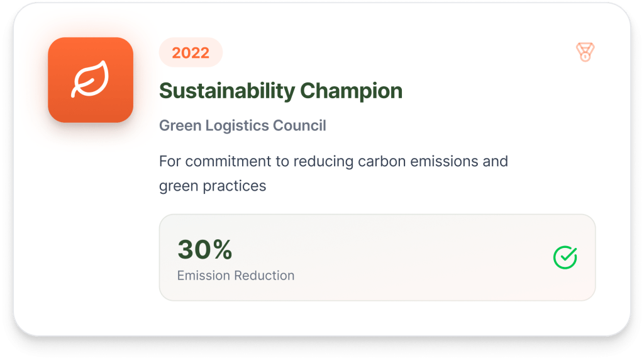Click the word Logistics in issuer line
This screenshot has width=644, height=360.
click(237, 125)
